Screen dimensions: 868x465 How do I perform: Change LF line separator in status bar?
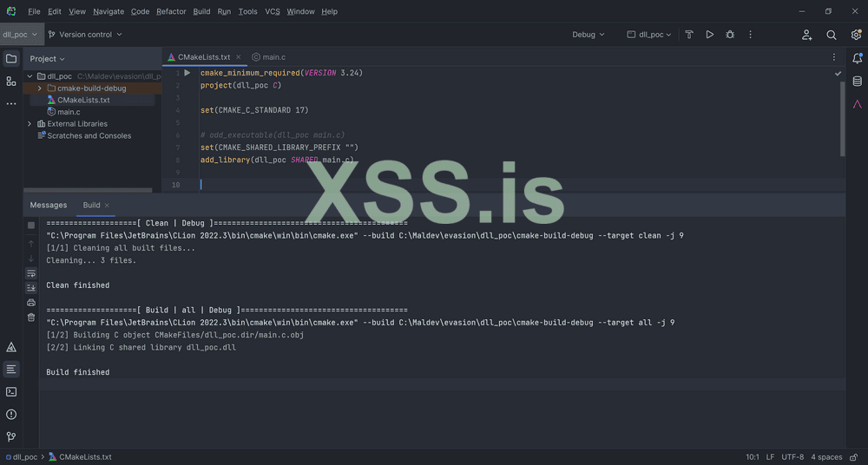pos(770,457)
